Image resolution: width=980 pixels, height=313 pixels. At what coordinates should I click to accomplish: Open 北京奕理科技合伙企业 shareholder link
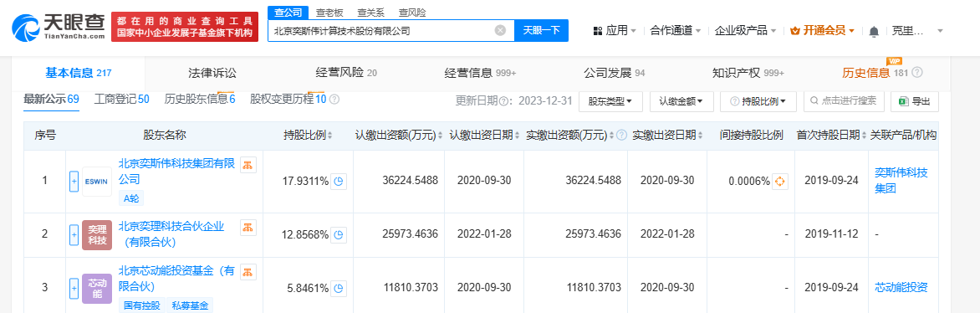pos(171,233)
